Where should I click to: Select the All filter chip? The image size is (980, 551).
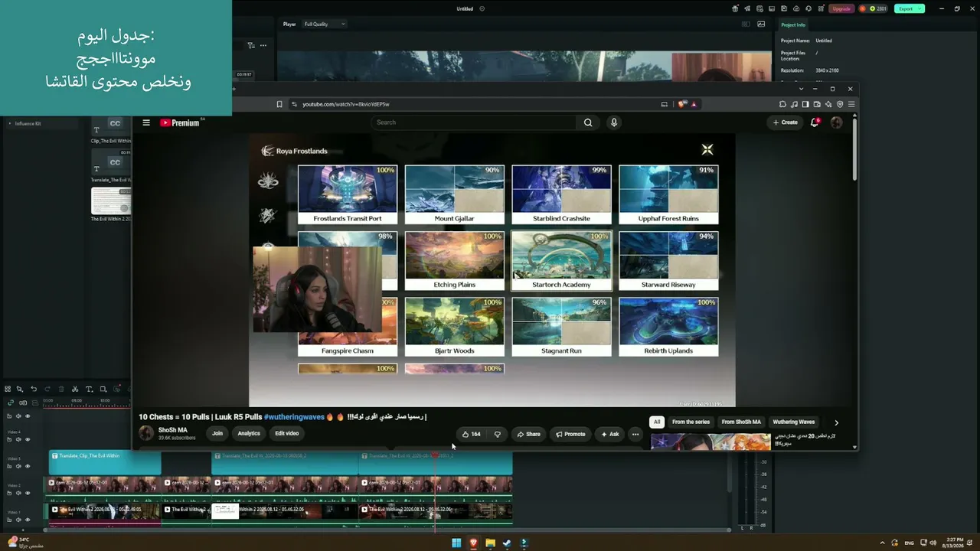click(x=656, y=422)
